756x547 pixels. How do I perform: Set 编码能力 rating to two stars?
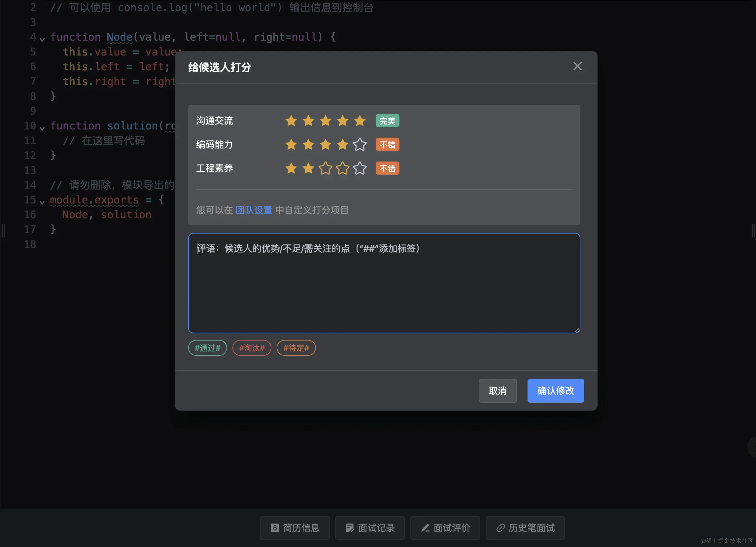(308, 145)
